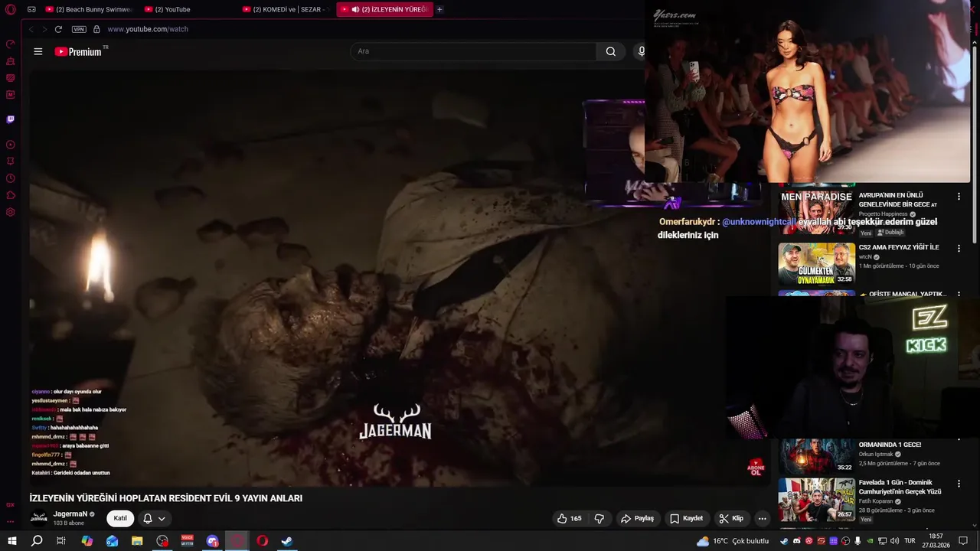Open sidebar three-dot more options
Screen dimensions: 980x551
[11, 521]
